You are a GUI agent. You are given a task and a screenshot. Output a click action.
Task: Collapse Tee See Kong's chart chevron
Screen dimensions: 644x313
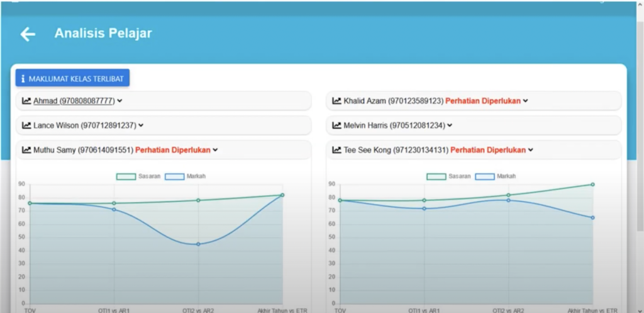pos(531,150)
